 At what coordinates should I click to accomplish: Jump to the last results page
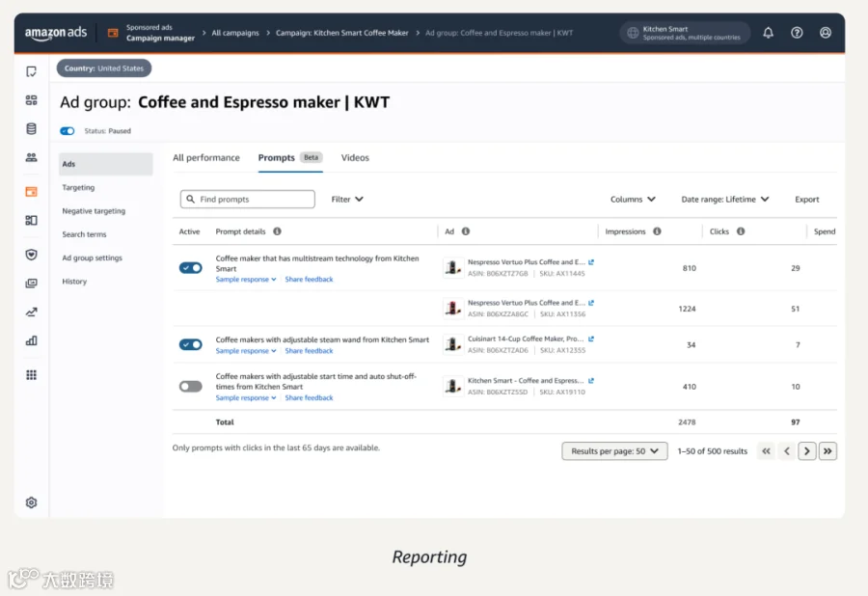(827, 451)
